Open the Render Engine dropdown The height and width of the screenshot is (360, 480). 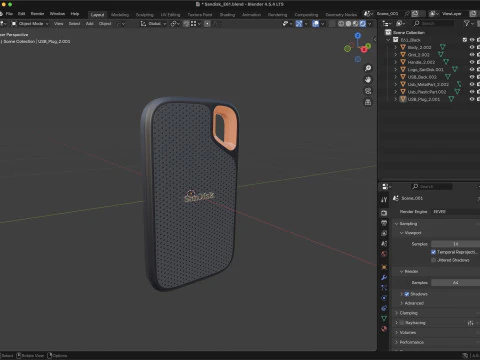tap(455, 212)
